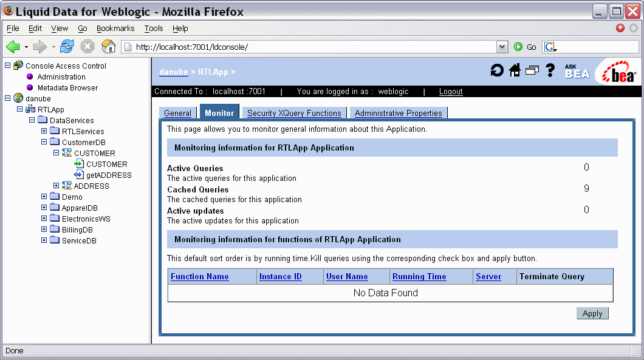This screenshot has width=644, height=360.
Task: Expand the ADDRESS data service node
Action: (x=56, y=186)
